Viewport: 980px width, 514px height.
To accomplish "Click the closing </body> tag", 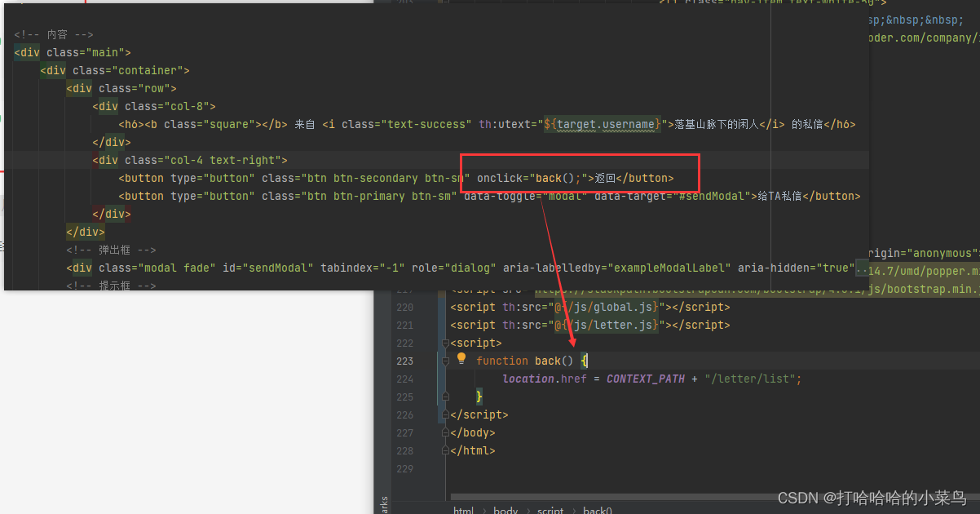I will [473, 433].
